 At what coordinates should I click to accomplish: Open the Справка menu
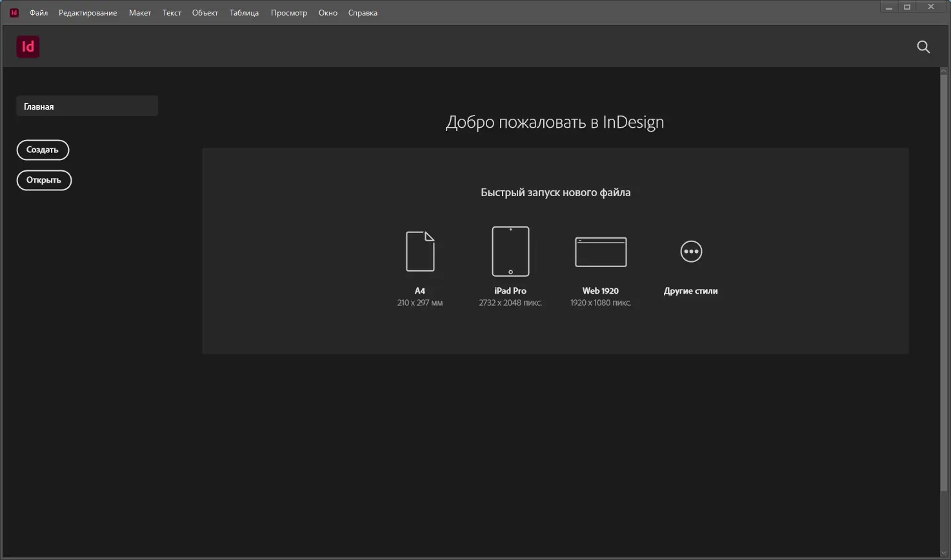click(362, 12)
